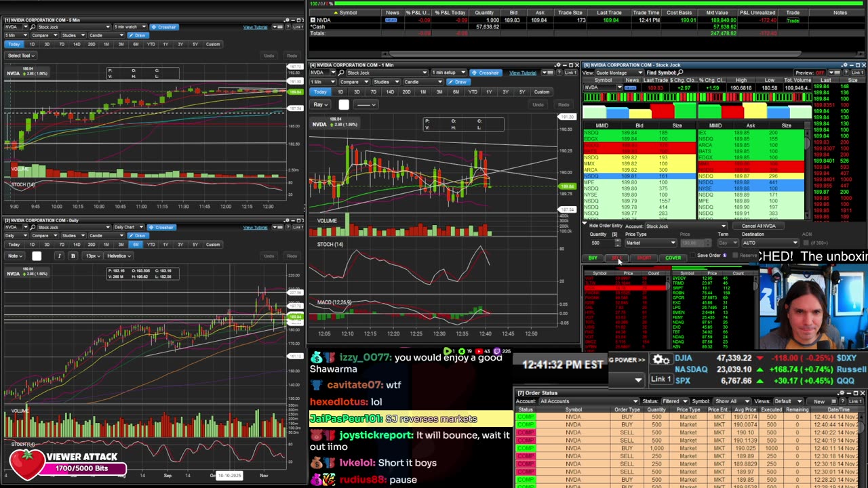The image size is (868, 488).
Task: Open Ray drawing tool dropdown
Action: click(321, 104)
